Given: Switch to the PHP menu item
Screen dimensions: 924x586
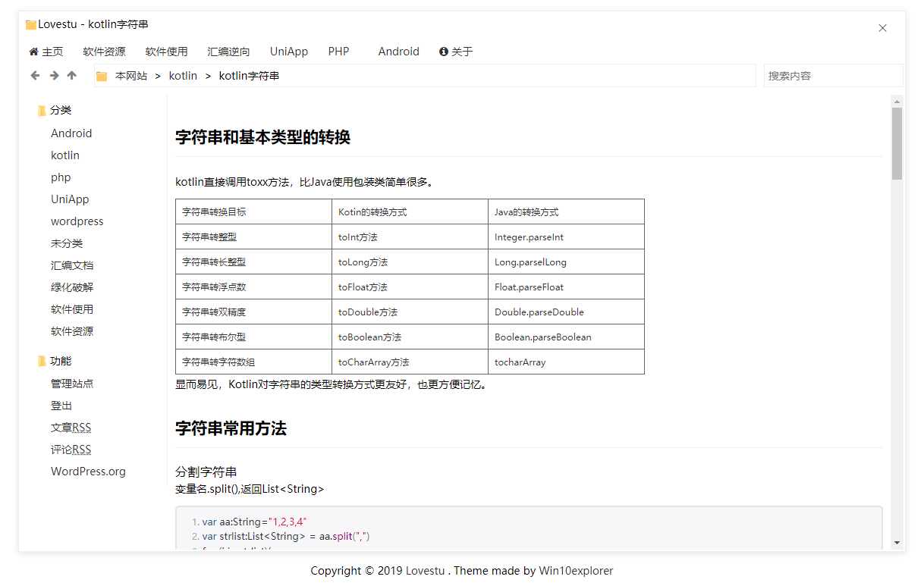Looking at the screenshot, I should [x=338, y=51].
